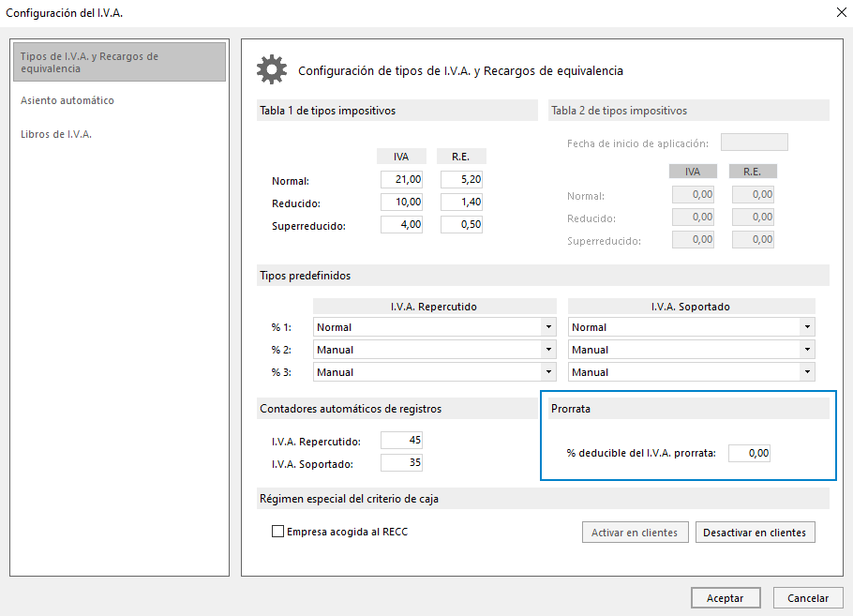Click Tabla 2 Reducido IVA field
The width and height of the screenshot is (853, 616).
pyautogui.click(x=693, y=218)
